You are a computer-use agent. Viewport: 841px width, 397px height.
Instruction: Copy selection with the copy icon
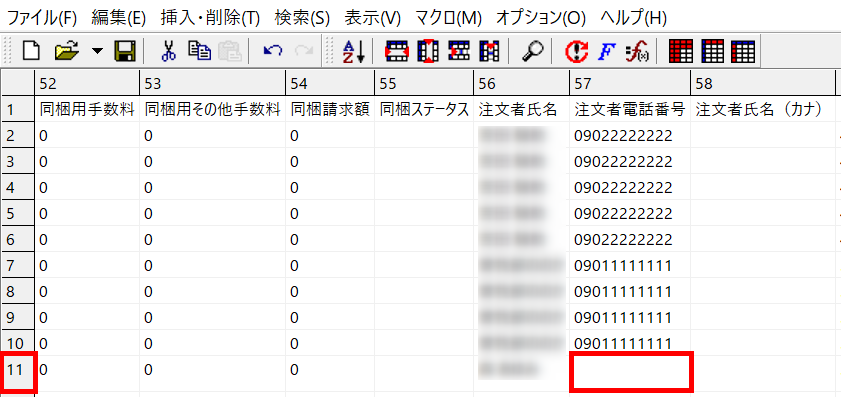click(x=200, y=51)
